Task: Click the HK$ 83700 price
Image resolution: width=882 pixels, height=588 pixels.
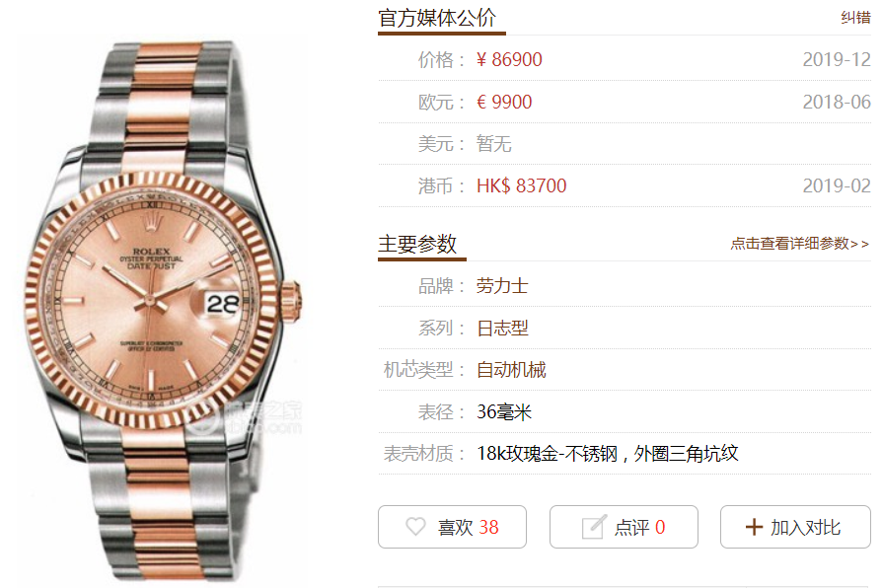Action: coord(522,185)
